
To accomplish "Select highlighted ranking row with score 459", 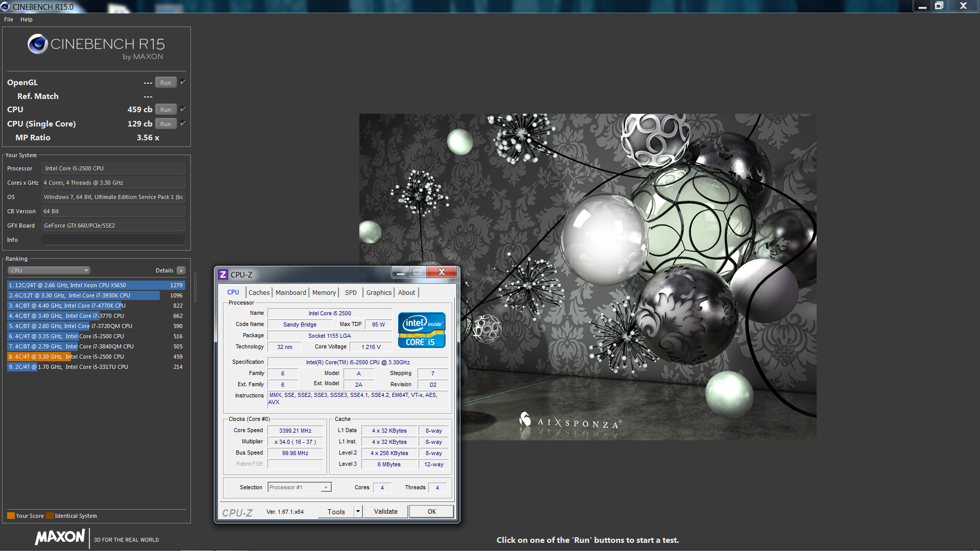I will click(x=96, y=357).
